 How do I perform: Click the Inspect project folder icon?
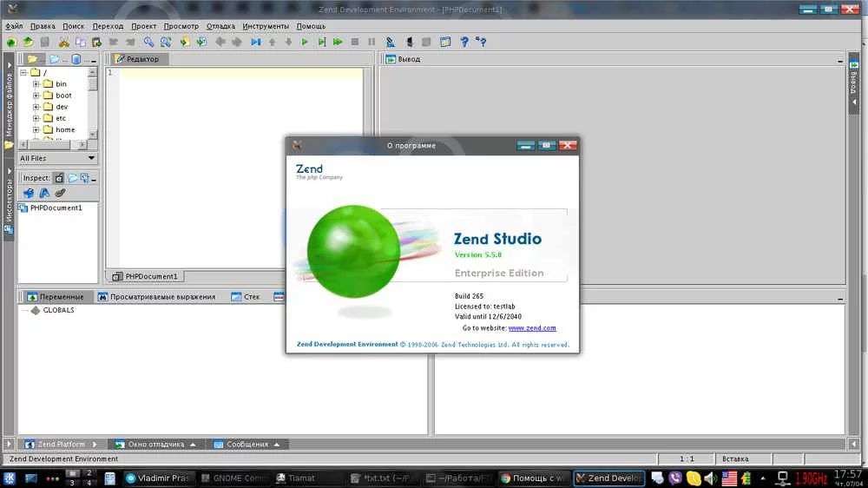[73, 178]
